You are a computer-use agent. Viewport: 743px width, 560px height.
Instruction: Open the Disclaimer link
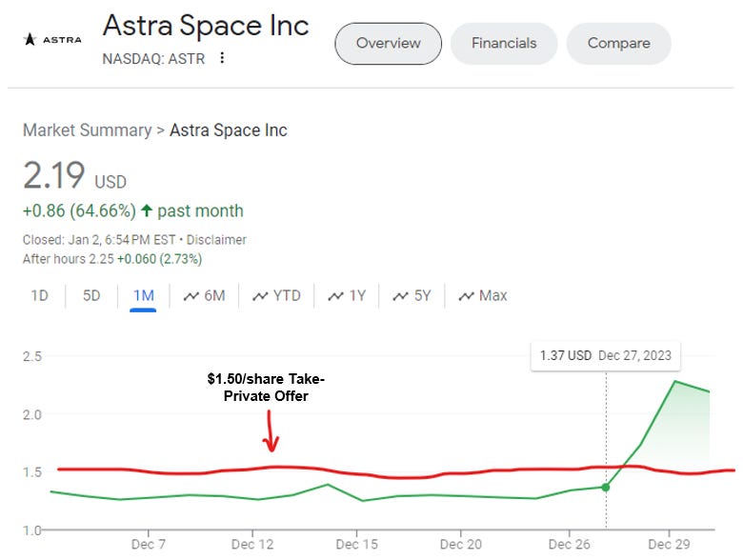pos(216,240)
